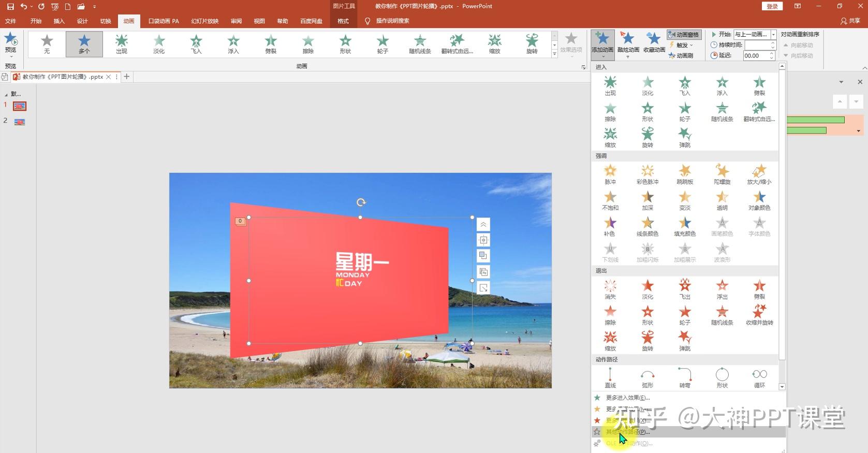Select the 消失 exit animation

click(610, 289)
